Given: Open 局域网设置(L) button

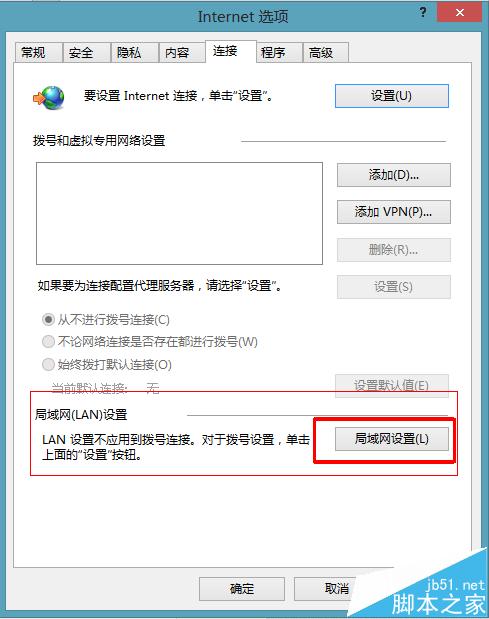Looking at the screenshot, I should (392, 439).
